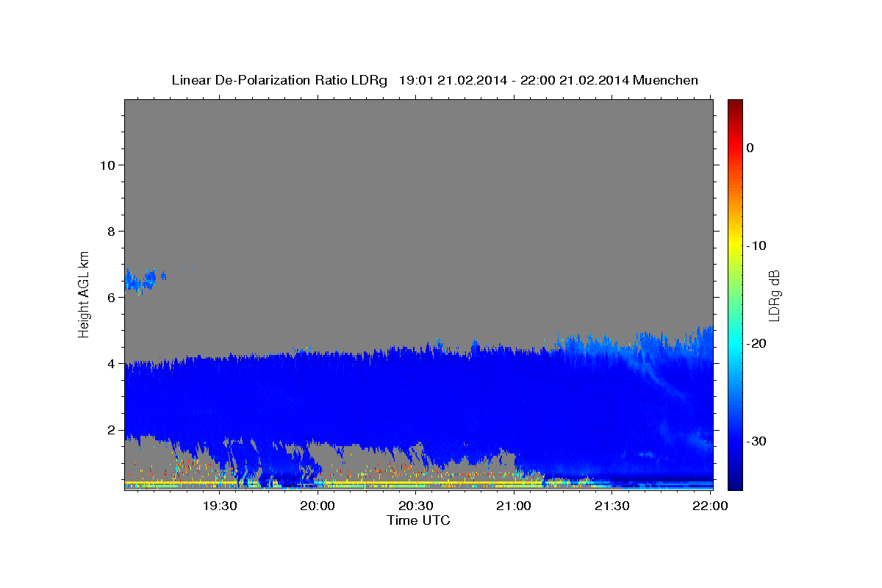Click the height axis label '6'

pyautogui.click(x=110, y=297)
